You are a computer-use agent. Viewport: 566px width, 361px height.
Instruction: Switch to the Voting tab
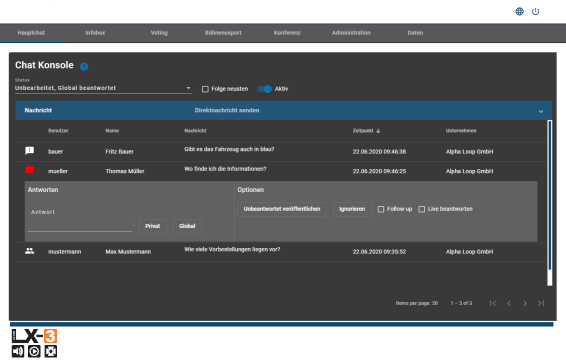tap(159, 33)
